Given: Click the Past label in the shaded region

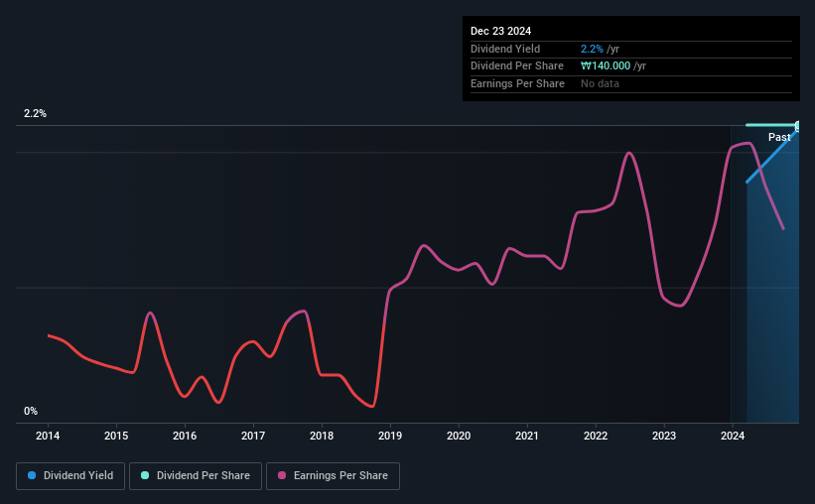Looking at the screenshot, I should coord(779,137).
